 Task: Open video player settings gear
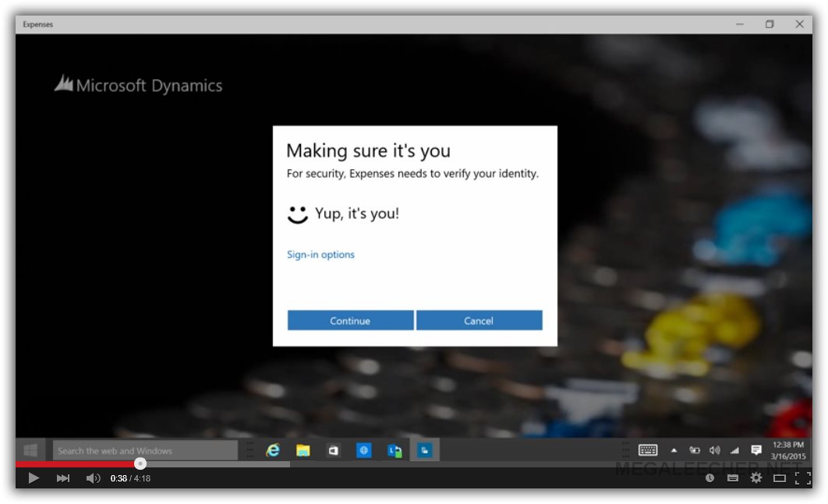(x=756, y=478)
